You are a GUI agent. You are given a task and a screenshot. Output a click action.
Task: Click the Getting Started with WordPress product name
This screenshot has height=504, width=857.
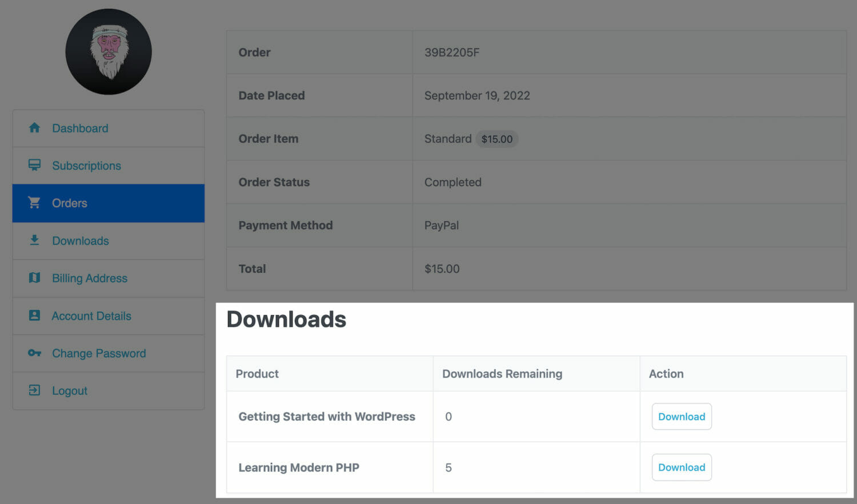tap(327, 417)
